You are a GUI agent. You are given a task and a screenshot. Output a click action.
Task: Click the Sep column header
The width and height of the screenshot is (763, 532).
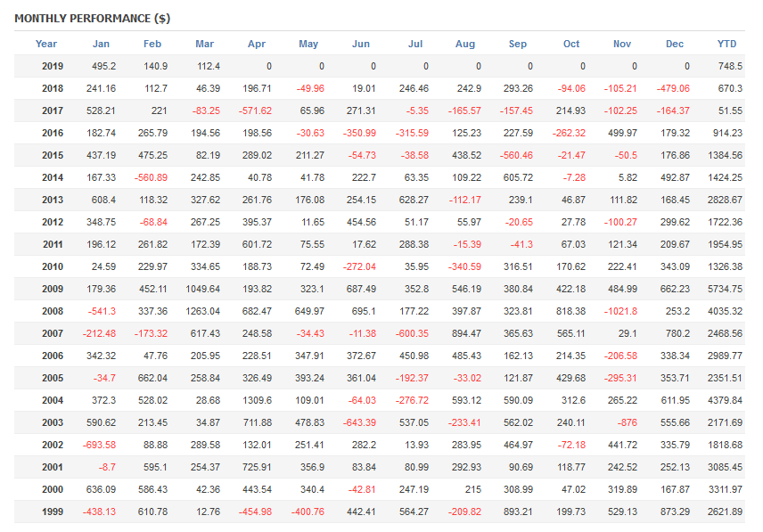point(518,44)
